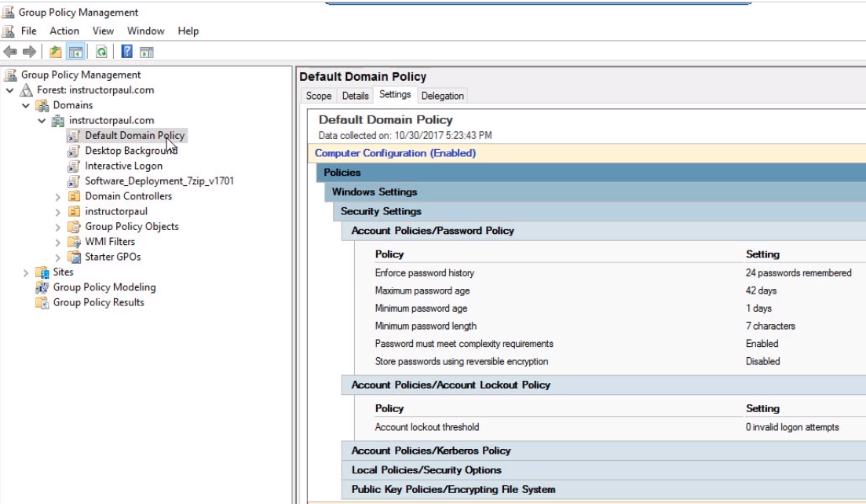Expand the Starter GPOs node

pyautogui.click(x=58, y=257)
